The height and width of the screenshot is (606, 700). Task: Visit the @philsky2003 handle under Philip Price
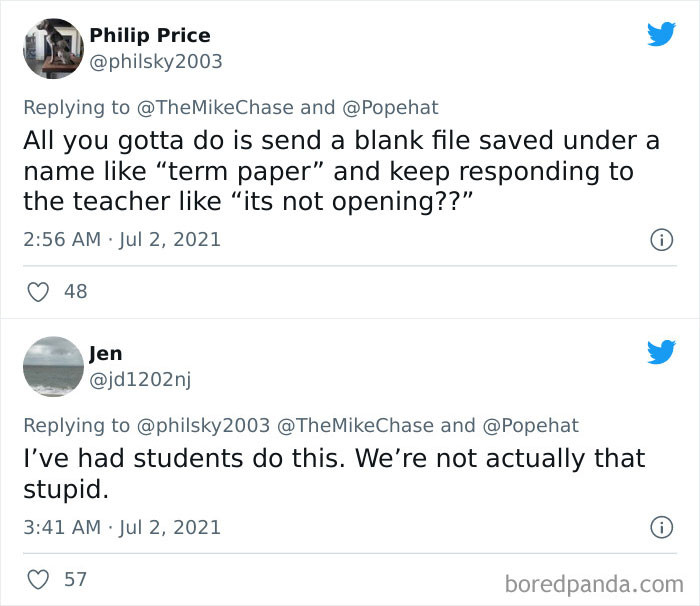[x=156, y=61]
